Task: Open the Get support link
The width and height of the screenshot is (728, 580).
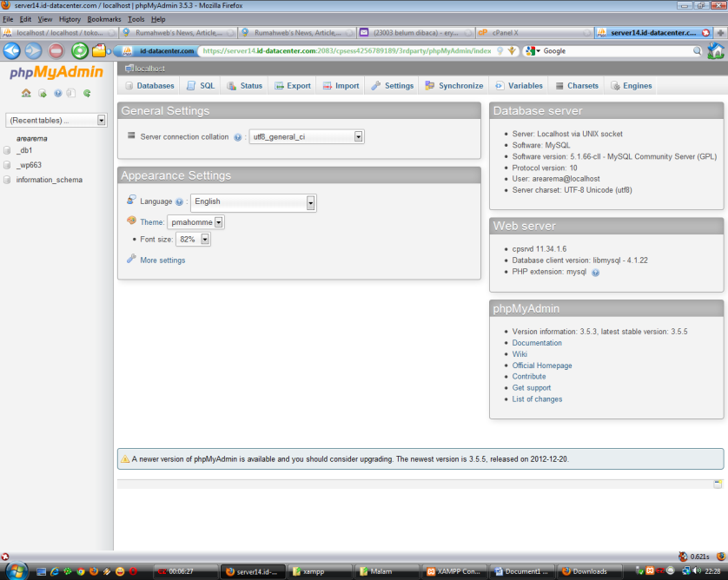Action: [x=531, y=388]
